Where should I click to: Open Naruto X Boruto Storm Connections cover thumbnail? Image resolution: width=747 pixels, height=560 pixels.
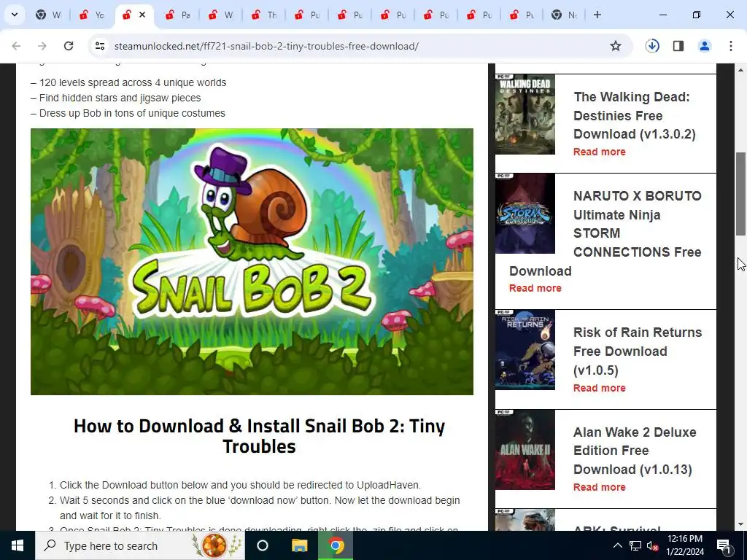point(525,214)
